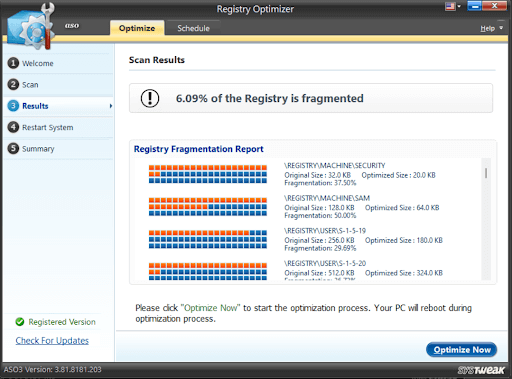Image resolution: width=512 pixels, height=379 pixels.
Task: Click the fragmentation percentage message
Action: coord(270,98)
